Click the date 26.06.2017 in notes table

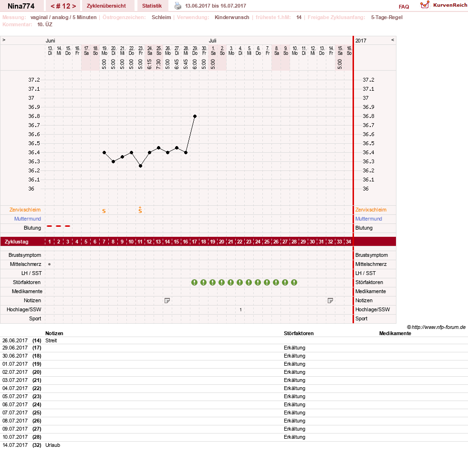(x=15, y=340)
